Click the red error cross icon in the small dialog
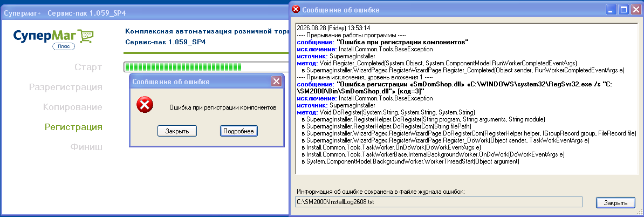The image size is (644, 217). click(x=145, y=105)
